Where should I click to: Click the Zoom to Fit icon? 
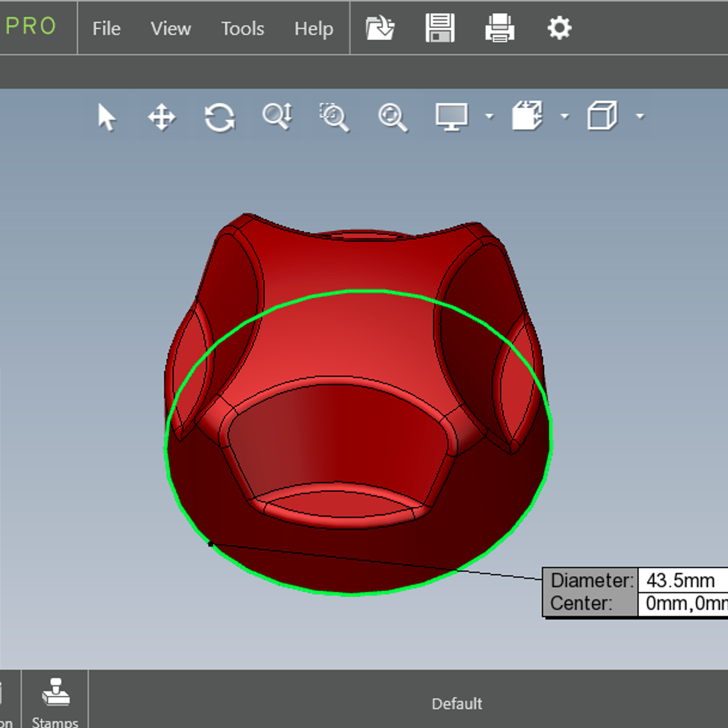[x=393, y=117]
